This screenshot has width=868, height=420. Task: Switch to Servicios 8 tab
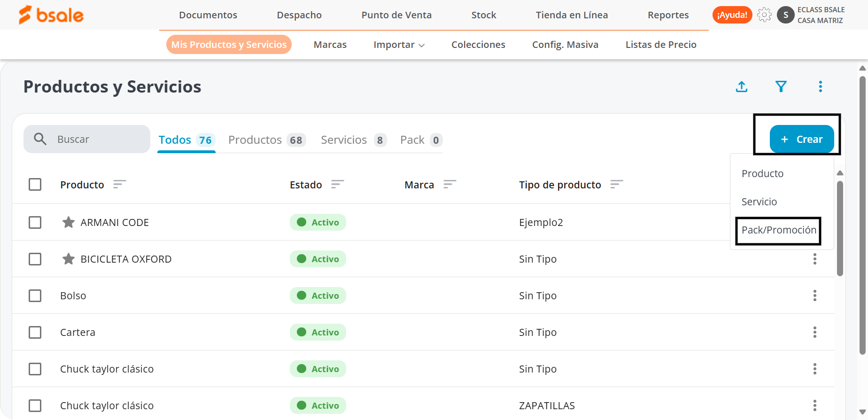[353, 140]
